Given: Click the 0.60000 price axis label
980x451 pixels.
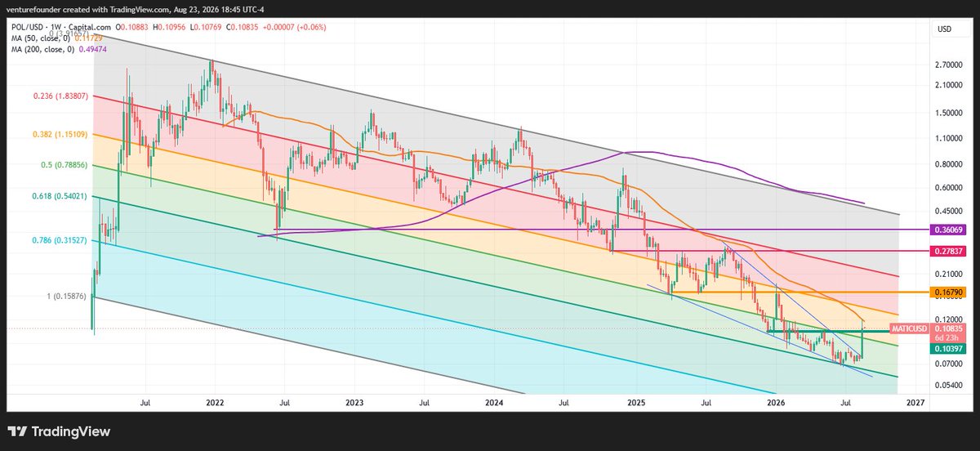Looking at the screenshot, I should pyautogui.click(x=950, y=188).
